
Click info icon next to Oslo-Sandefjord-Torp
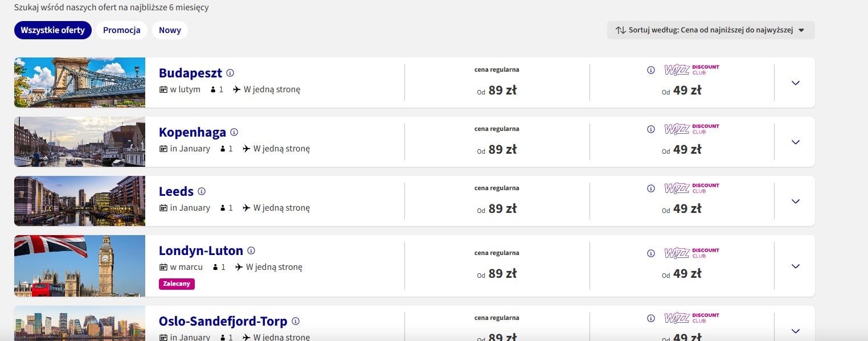[x=295, y=321]
